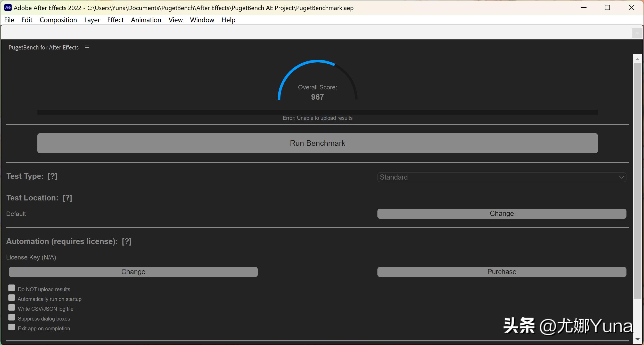Check Exit app on completion

pyautogui.click(x=12, y=327)
